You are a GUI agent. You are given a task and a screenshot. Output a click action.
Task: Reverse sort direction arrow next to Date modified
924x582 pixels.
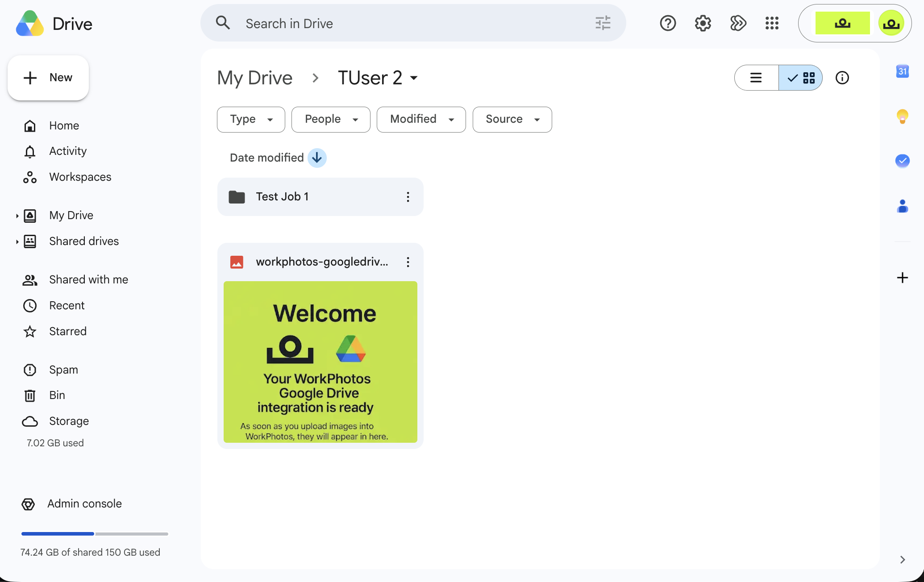317,158
